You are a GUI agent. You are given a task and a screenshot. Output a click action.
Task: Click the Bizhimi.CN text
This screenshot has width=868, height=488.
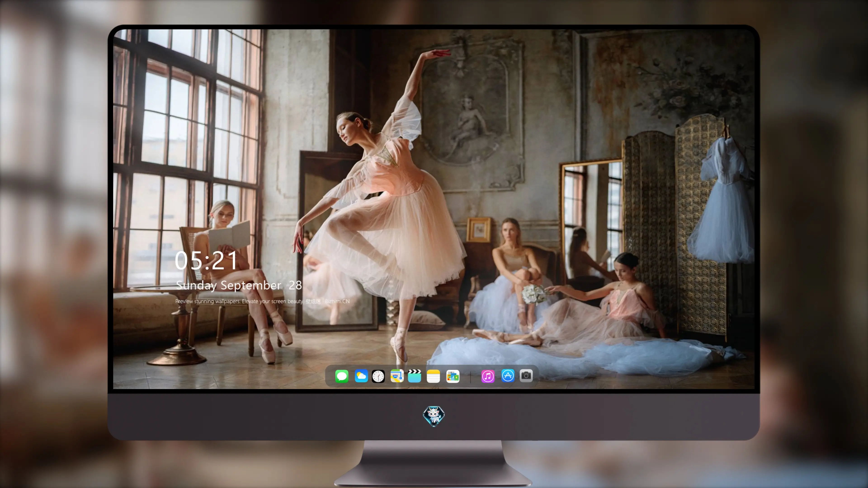click(337, 301)
